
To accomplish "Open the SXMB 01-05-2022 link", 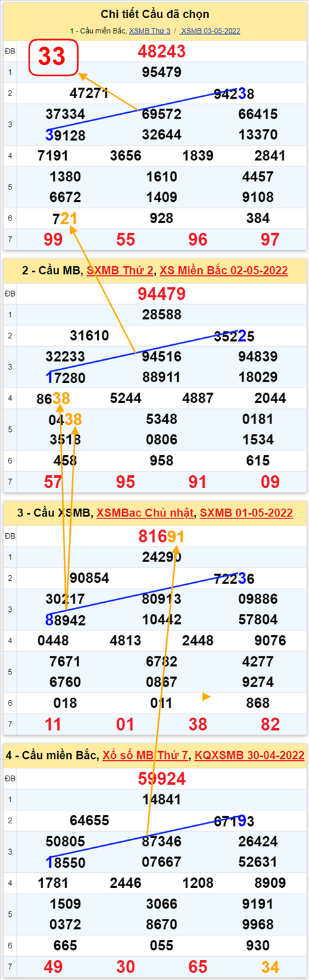I will pyautogui.click(x=247, y=513).
